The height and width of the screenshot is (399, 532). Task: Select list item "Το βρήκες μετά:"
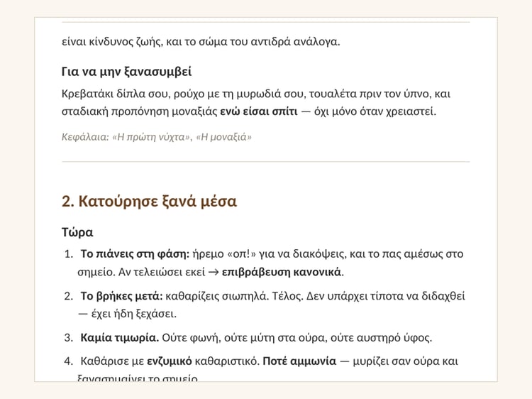click(122, 296)
